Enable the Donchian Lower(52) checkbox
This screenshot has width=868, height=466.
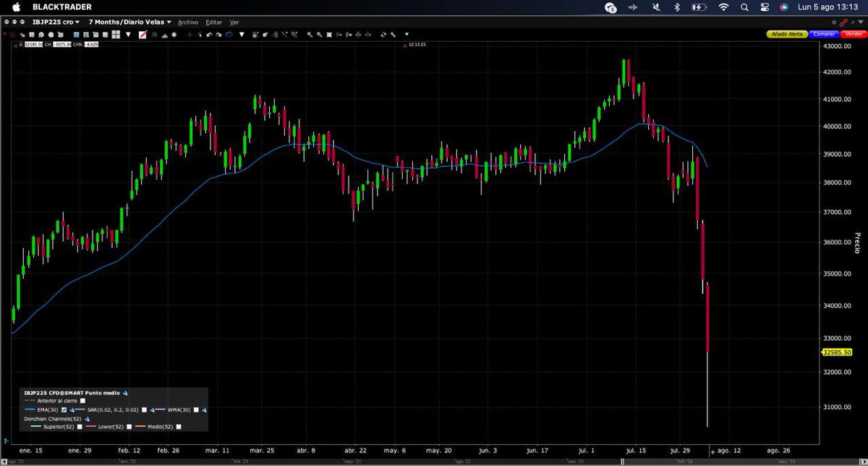[x=129, y=427]
